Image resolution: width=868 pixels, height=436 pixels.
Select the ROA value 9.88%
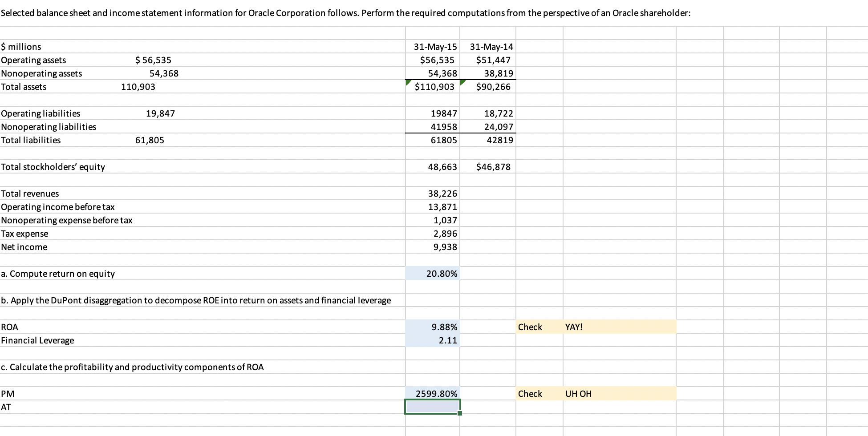click(432, 327)
